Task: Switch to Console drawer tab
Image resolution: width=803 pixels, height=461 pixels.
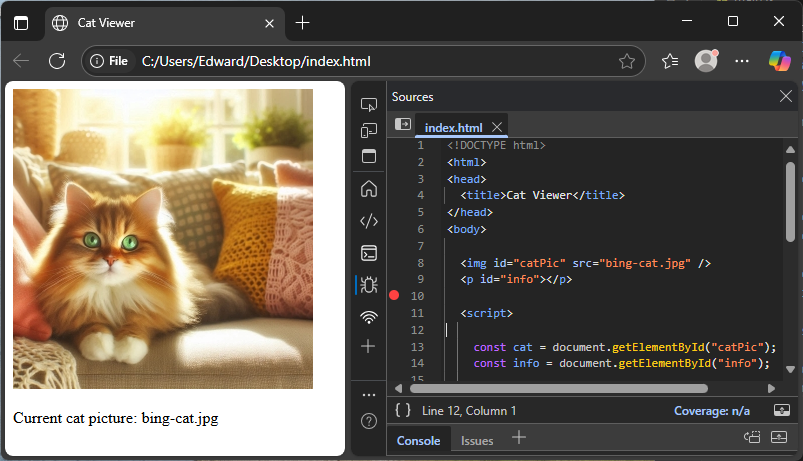Action: (x=418, y=441)
